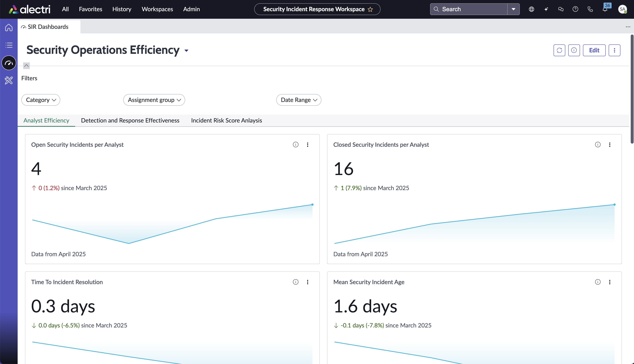Open options for Time To Incident Resolution
Viewport: 634px width, 364px height.
click(307, 282)
